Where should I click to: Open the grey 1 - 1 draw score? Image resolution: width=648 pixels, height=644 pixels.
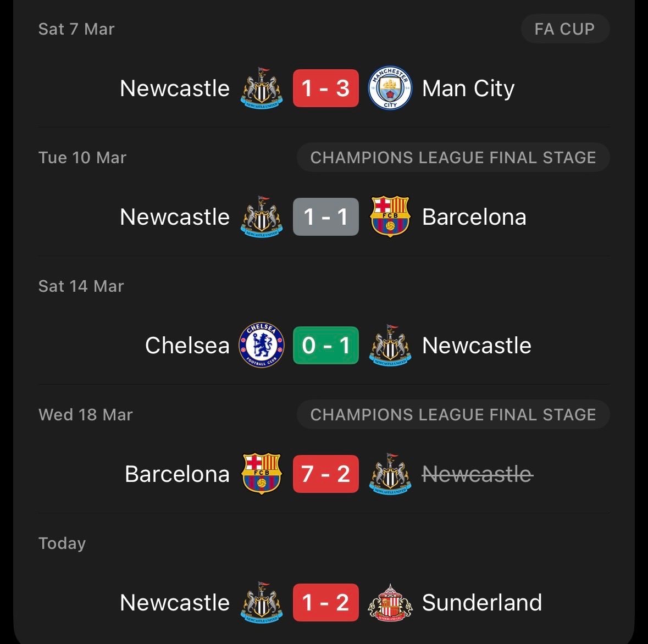(x=325, y=216)
